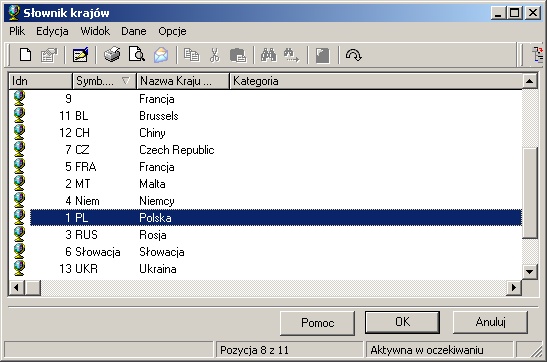Image resolution: width=547 pixels, height=362 pixels.
Task: Open the Opcje menu
Action: (172, 31)
